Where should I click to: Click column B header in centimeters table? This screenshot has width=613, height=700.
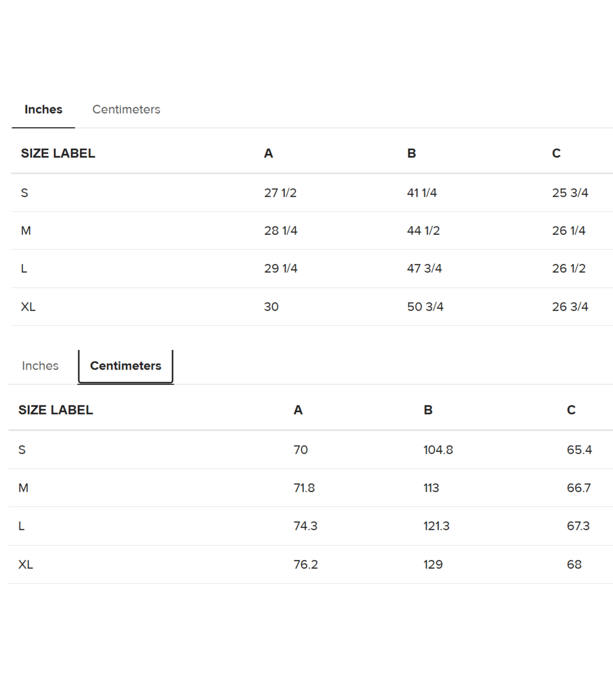[428, 410]
